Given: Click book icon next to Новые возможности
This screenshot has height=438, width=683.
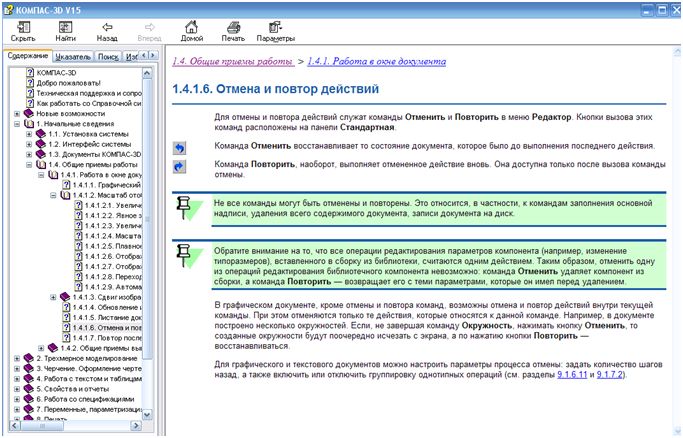Looking at the screenshot, I should pos(28,114).
